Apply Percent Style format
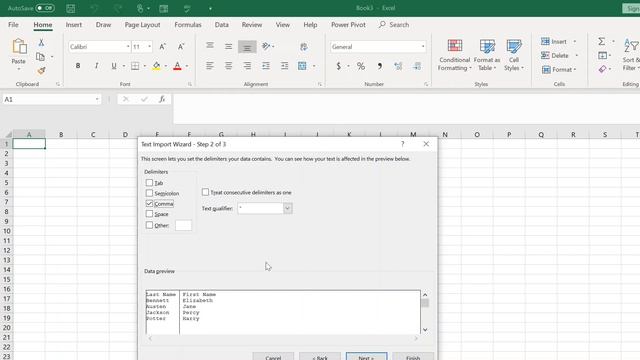The height and width of the screenshot is (360, 640). (361, 66)
